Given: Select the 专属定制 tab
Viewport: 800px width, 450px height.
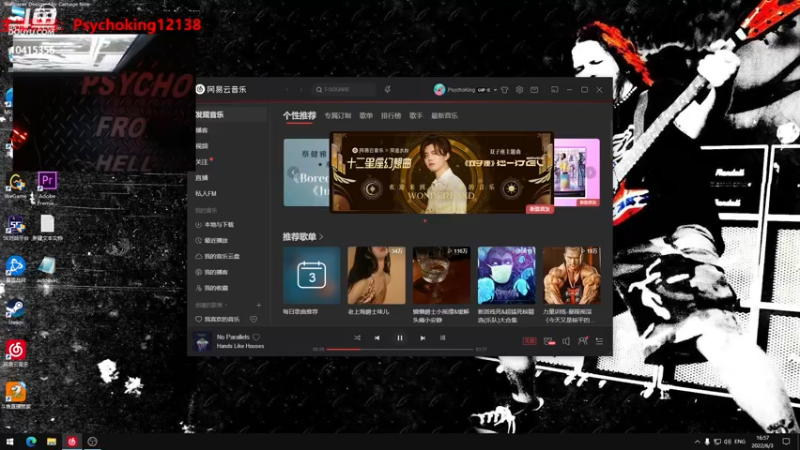Looking at the screenshot, I should pyautogui.click(x=338, y=116).
